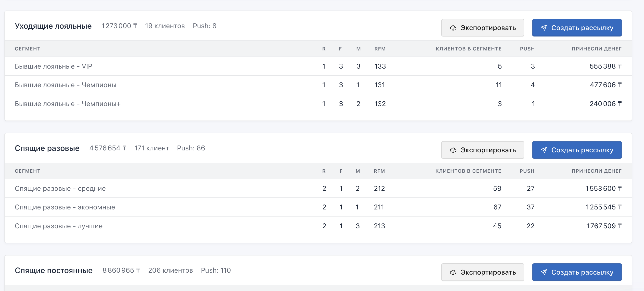
Task: Open the Бывшие лояльные - Чемпионы+ segment
Action: coord(67,104)
